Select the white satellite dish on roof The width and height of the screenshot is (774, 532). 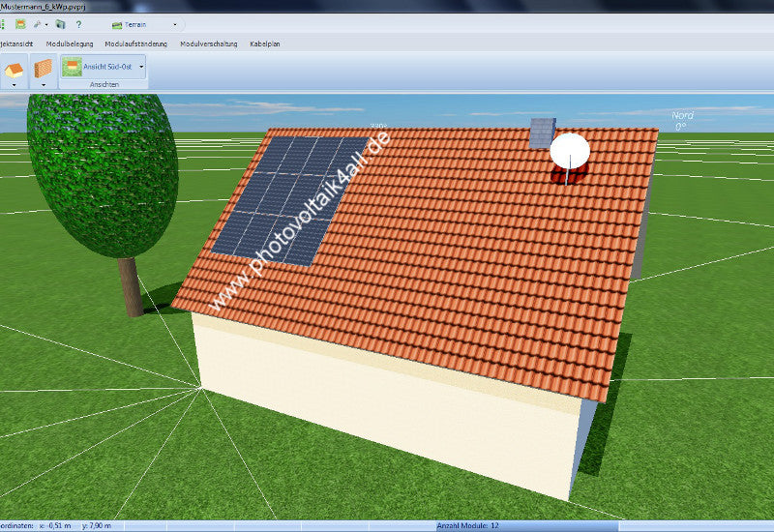point(570,152)
